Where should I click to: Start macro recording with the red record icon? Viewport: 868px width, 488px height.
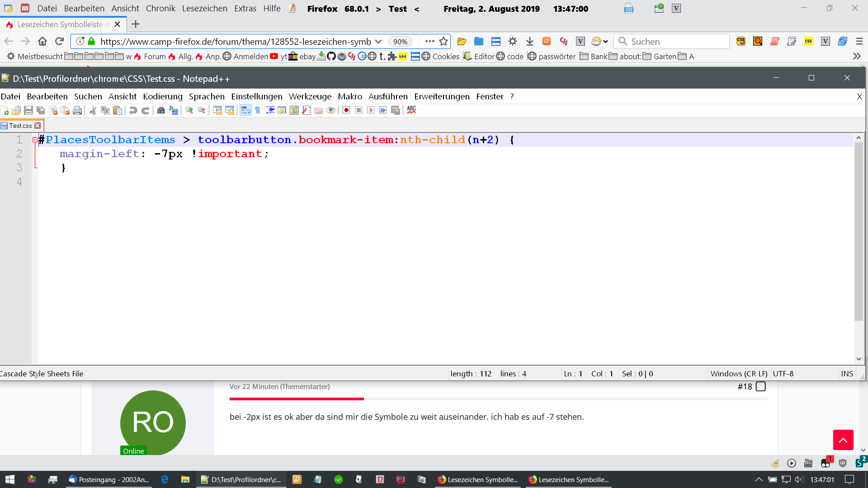346,110
